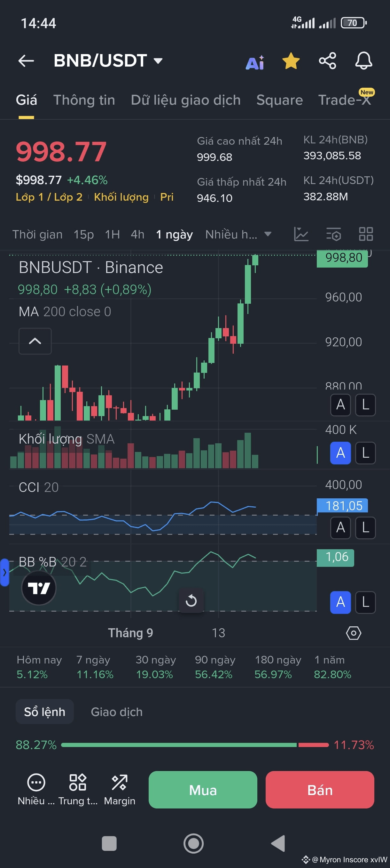Reset the chart view icon
The height and width of the screenshot is (868, 390).
[191, 600]
